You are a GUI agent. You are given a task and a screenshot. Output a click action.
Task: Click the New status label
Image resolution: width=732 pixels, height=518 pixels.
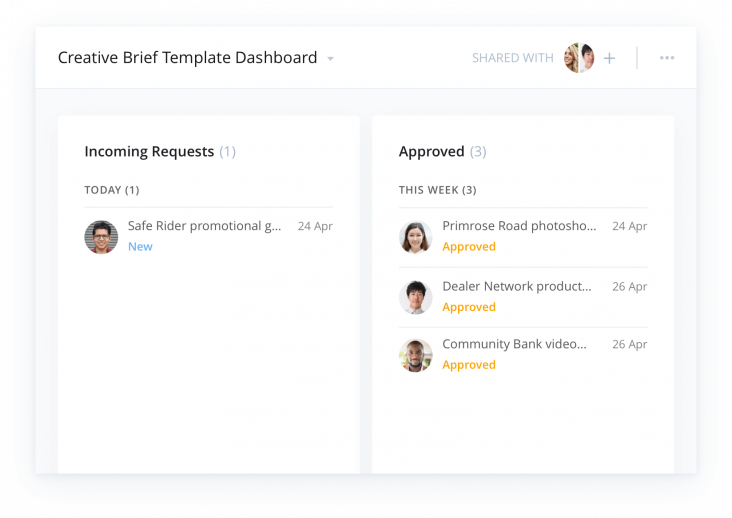click(x=140, y=246)
